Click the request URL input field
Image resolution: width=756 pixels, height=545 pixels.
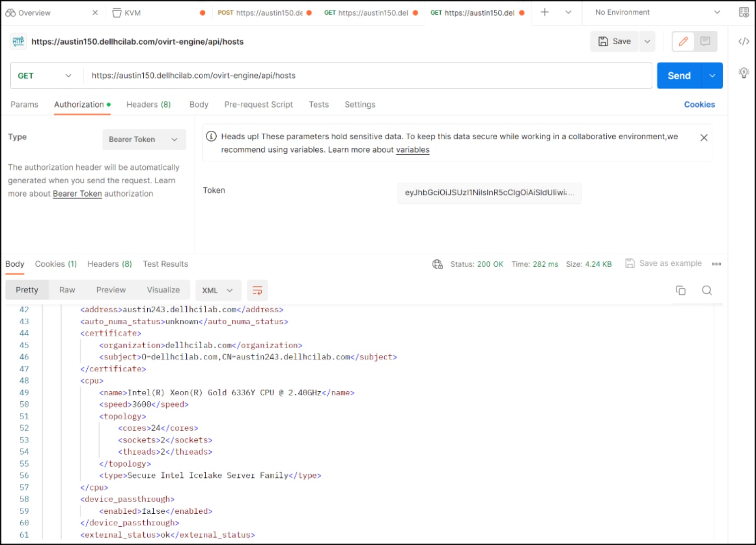(x=367, y=76)
